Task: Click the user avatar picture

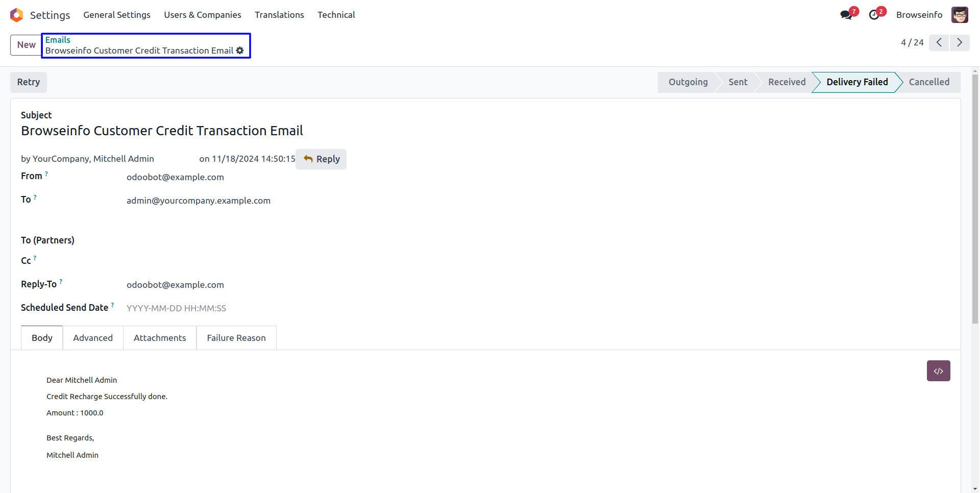Action: click(960, 15)
